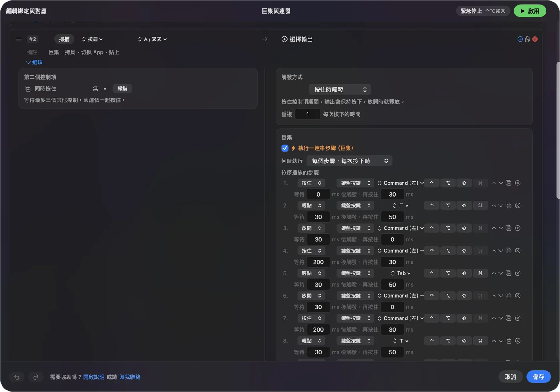Move macro step 8 down
This screenshot has height=392, width=560.
(501, 341)
